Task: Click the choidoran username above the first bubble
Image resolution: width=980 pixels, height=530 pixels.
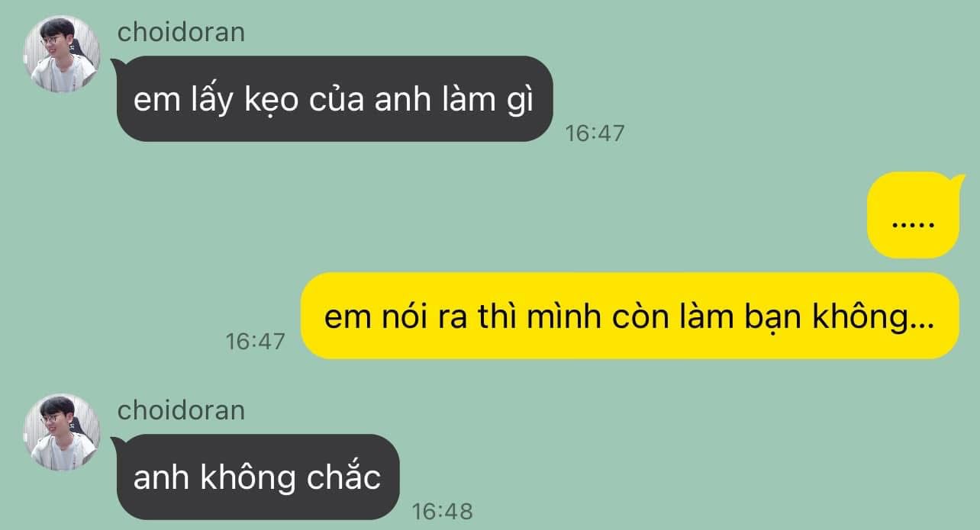Action: click(x=182, y=32)
